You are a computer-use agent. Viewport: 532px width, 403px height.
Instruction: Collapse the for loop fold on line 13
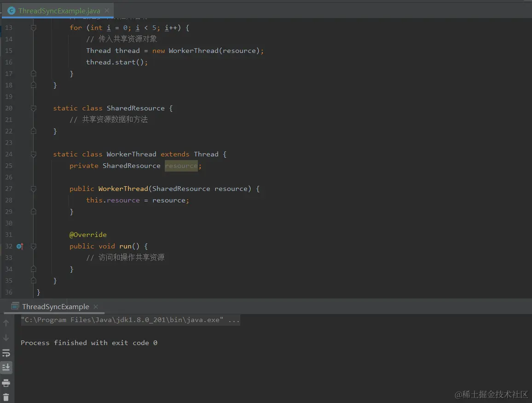tap(34, 28)
